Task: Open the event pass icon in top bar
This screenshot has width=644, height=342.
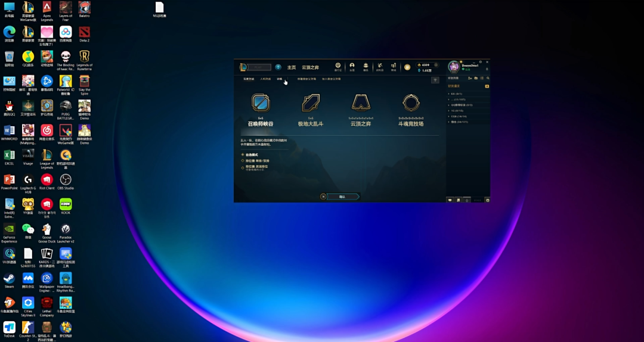Action: click(338, 67)
